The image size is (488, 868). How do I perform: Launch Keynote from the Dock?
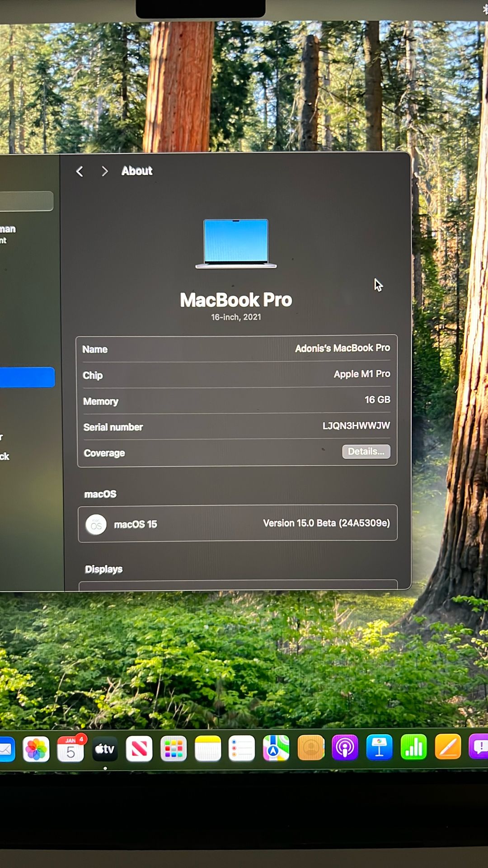(x=379, y=747)
